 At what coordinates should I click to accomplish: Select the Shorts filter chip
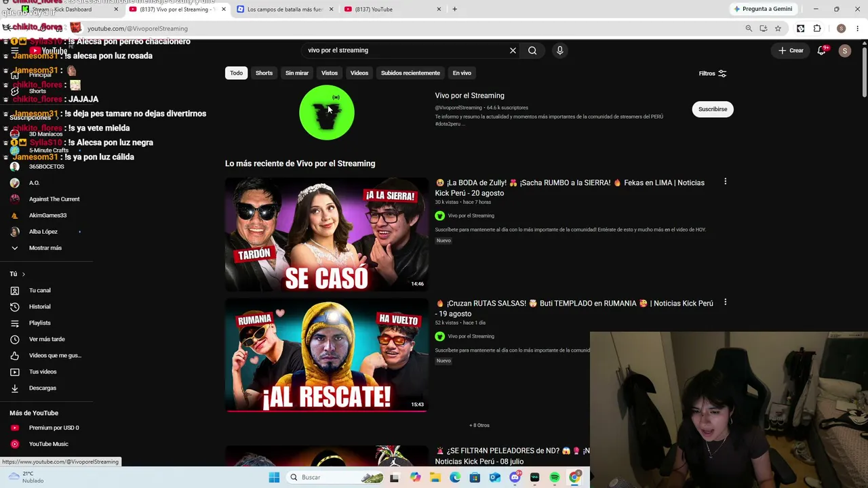point(264,73)
